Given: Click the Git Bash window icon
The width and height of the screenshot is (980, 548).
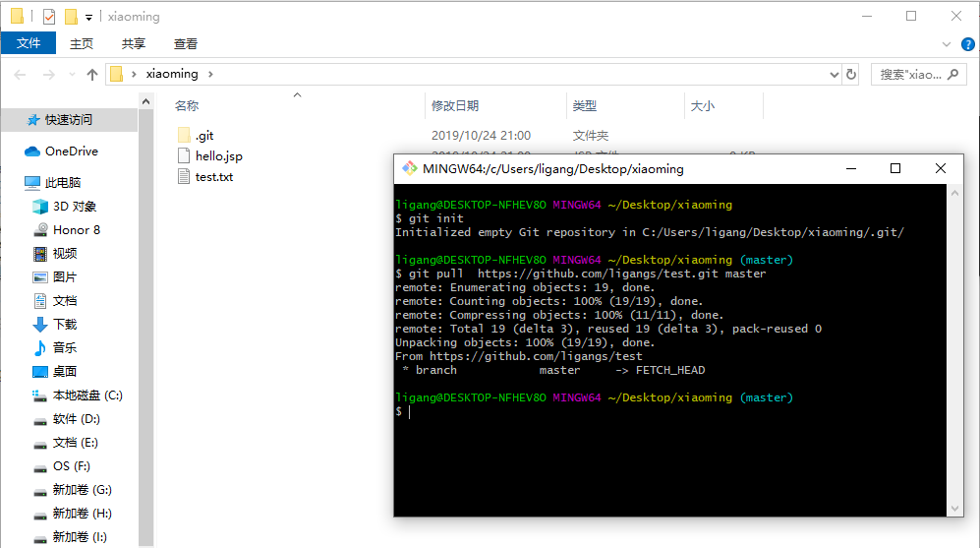Looking at the screenshot, I should (409, 168).
